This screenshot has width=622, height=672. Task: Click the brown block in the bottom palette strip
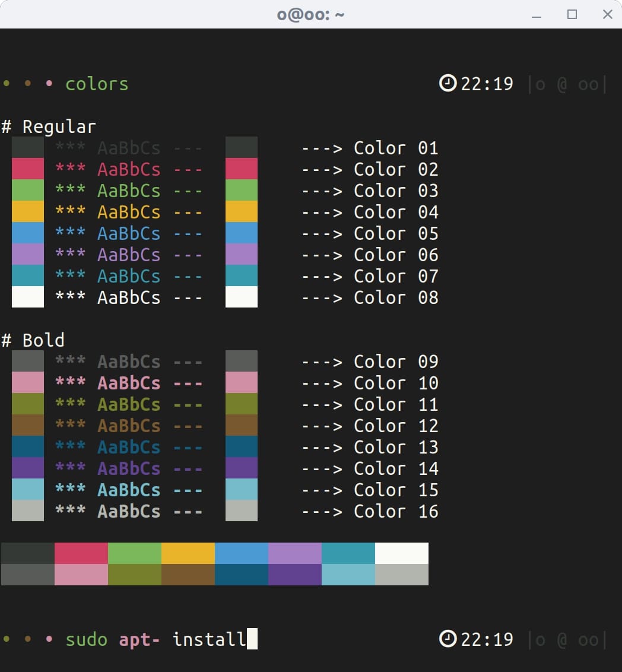coord(188,575)
